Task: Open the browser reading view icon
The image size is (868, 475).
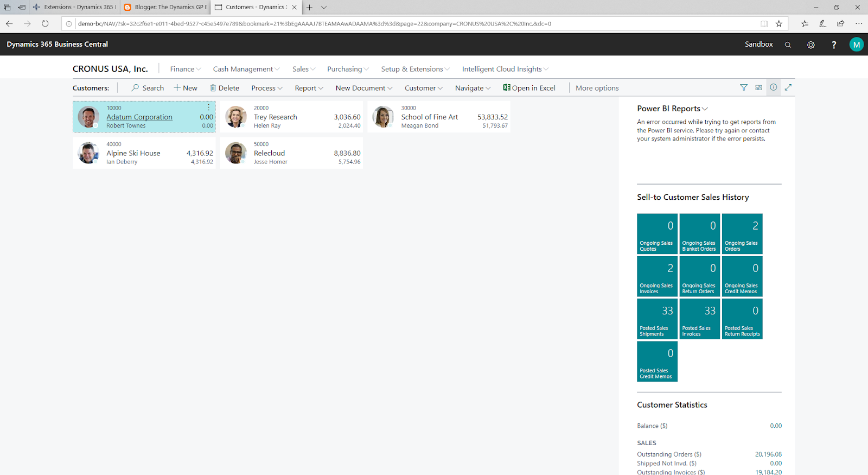Action: pyautogui.click(x=764, y=23)
